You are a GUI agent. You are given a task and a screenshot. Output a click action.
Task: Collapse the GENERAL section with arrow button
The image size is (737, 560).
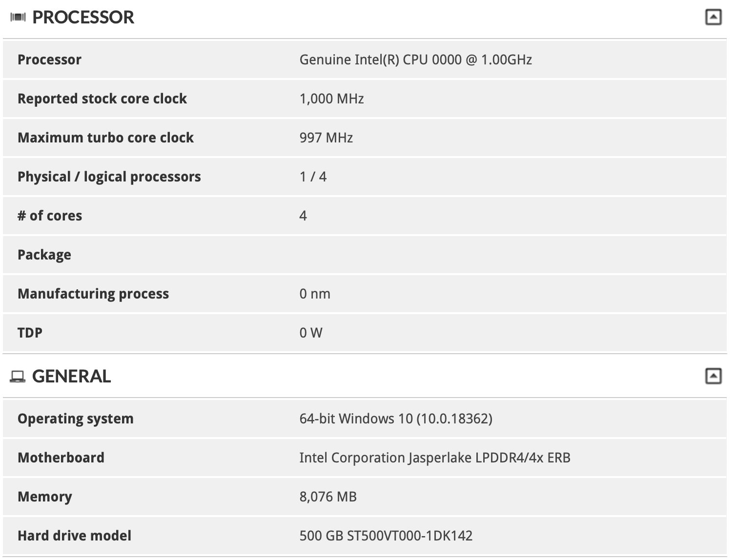(x=714, y=376)
